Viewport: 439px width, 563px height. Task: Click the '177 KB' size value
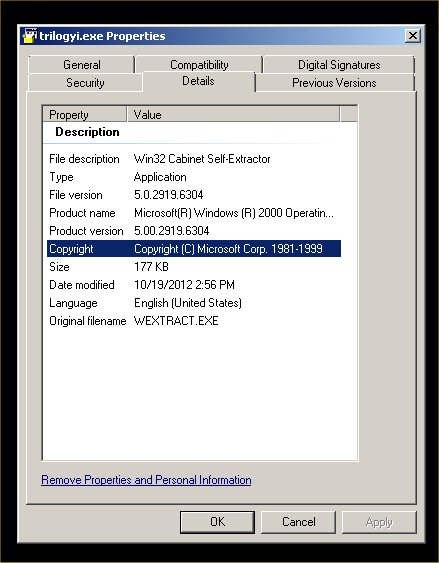click(151, 267)
